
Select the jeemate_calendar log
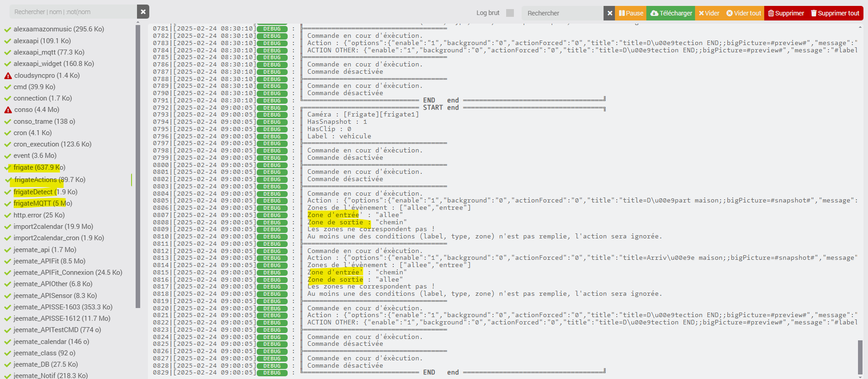51,342
